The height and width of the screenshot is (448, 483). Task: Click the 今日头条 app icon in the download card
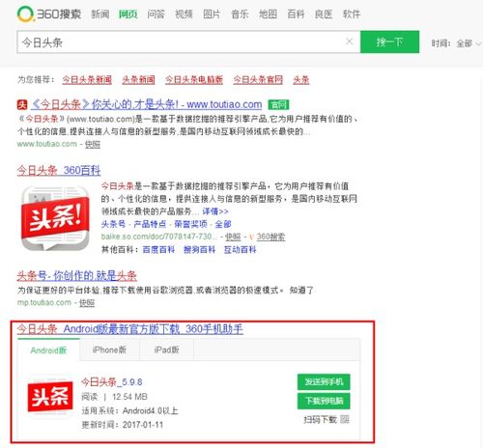(49, 396)
